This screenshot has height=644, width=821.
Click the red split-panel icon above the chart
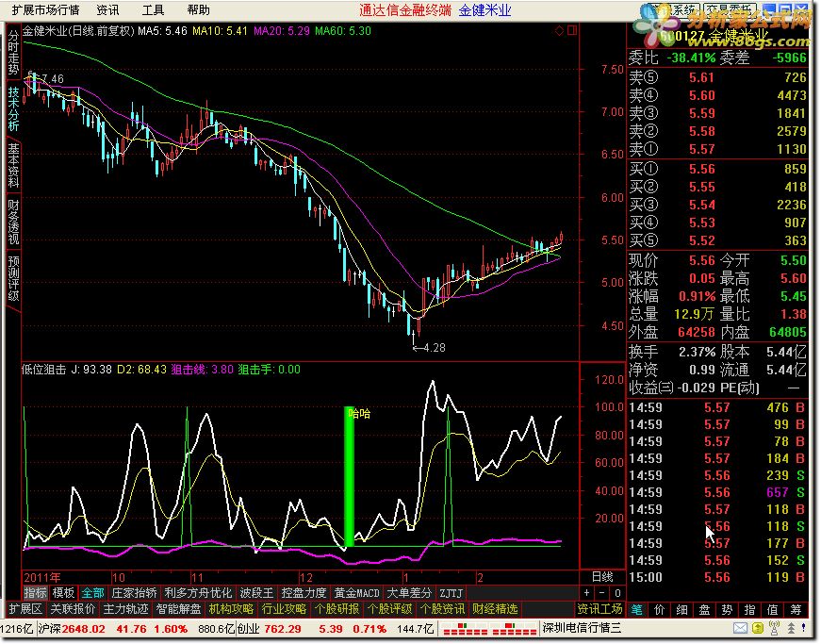pos(572,31)
